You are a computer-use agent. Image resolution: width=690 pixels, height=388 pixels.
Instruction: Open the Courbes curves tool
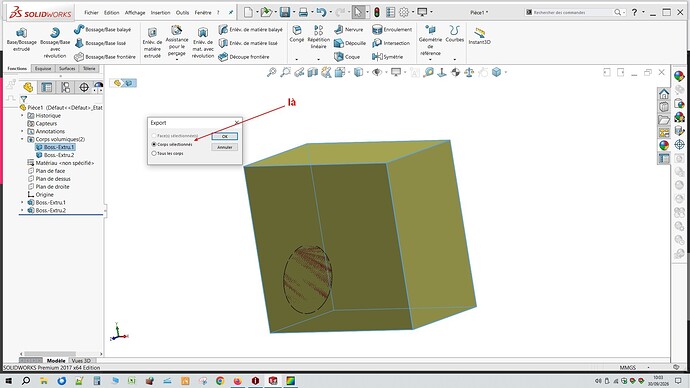tap(455, 34)
